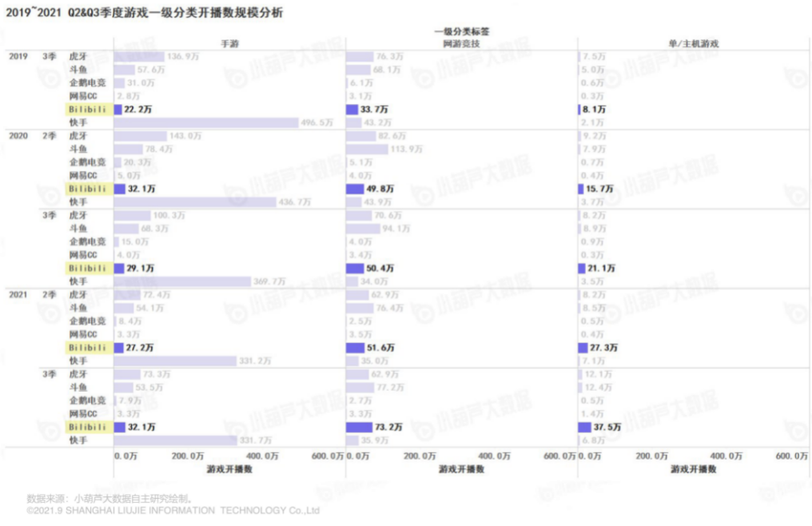The width and height of the screenshot is (812, 526).
Task: Click the 136.9万 value for 虎牙
Action: point(183,57)
